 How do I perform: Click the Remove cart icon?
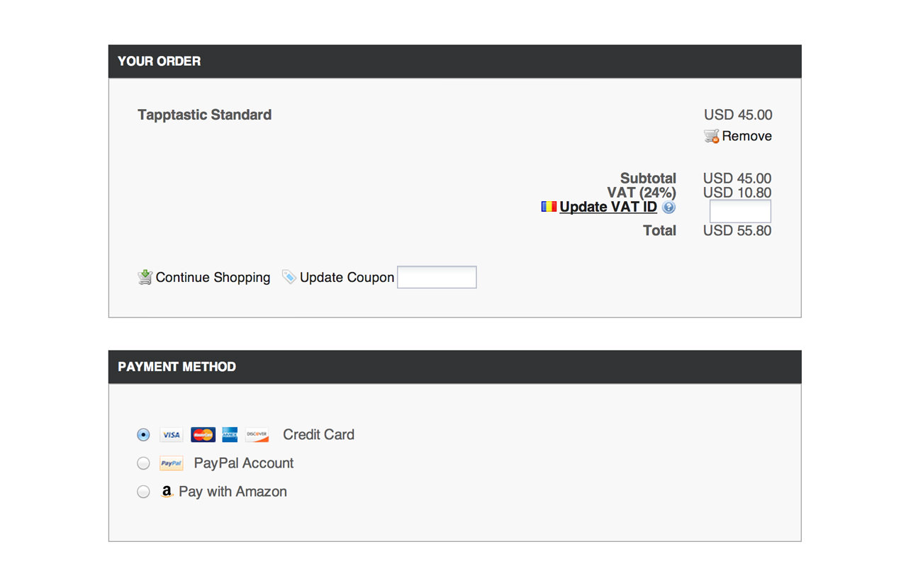[711, 136]
